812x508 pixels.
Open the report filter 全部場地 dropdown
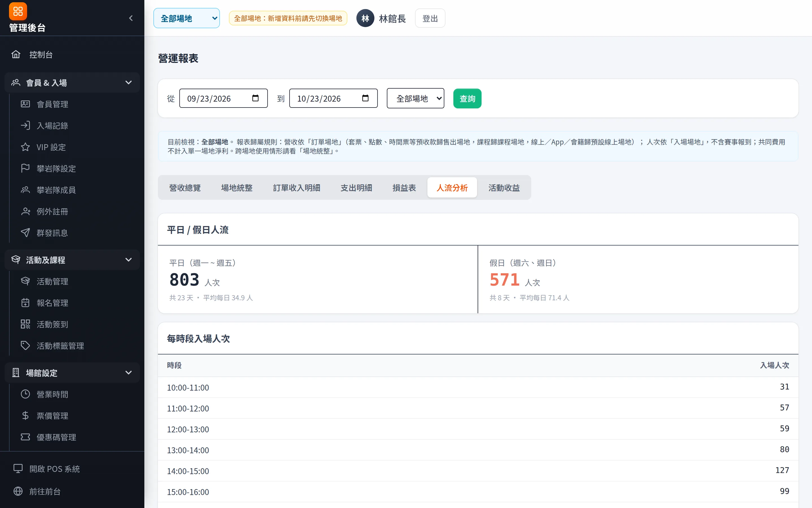click(x=415, y=98)
